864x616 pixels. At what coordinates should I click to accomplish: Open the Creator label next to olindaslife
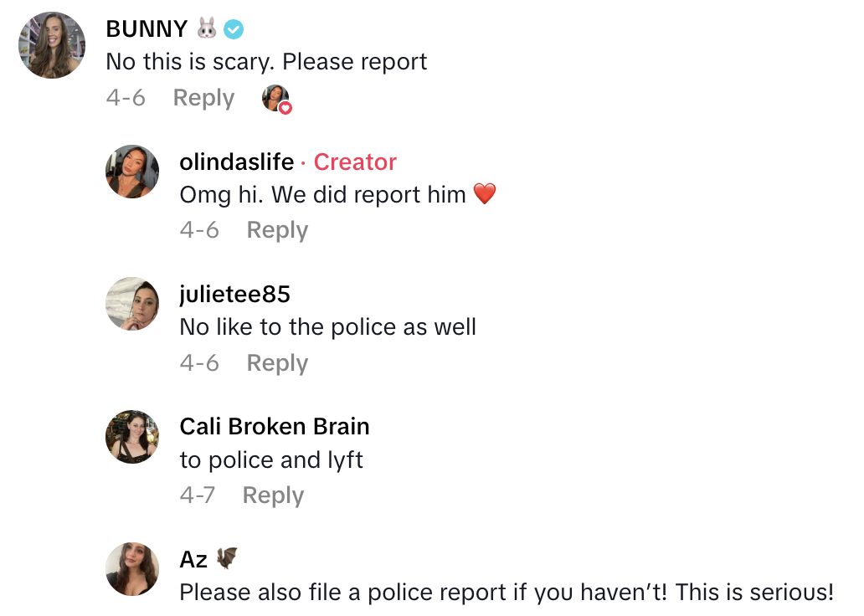pyautogui.click(x=355, y=162)
